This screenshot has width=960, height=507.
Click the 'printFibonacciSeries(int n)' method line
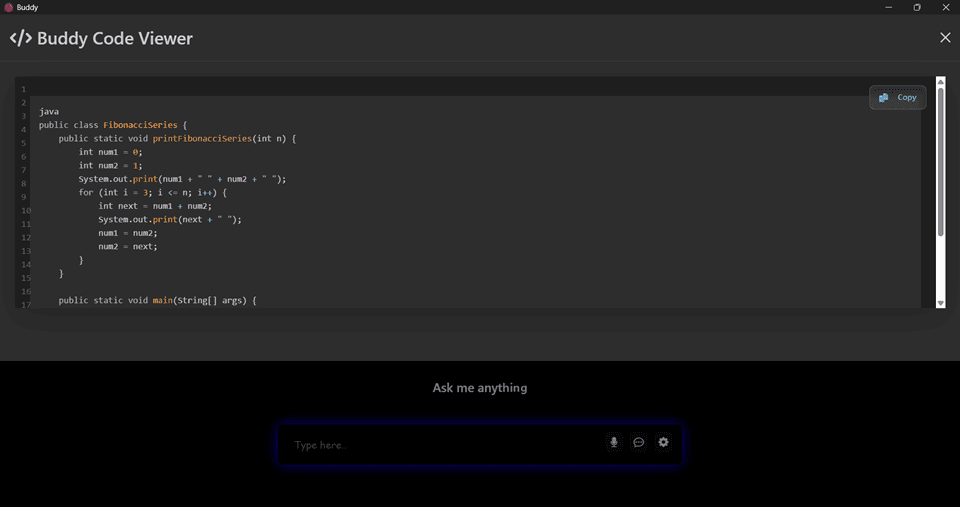pos(178,138)
